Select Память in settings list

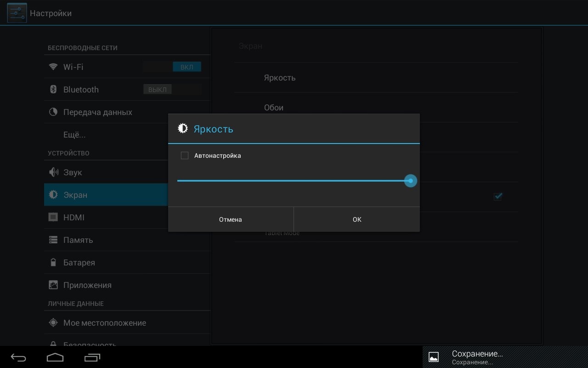point(78,240)
